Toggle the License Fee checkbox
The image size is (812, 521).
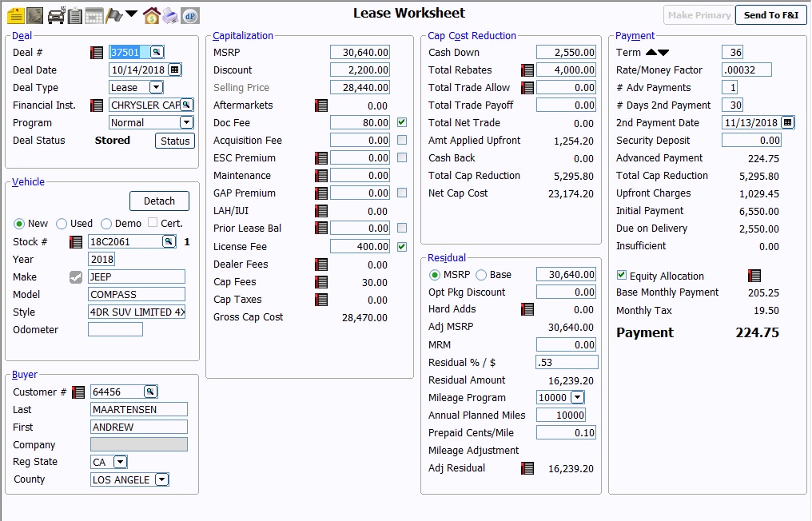point(402,247)
